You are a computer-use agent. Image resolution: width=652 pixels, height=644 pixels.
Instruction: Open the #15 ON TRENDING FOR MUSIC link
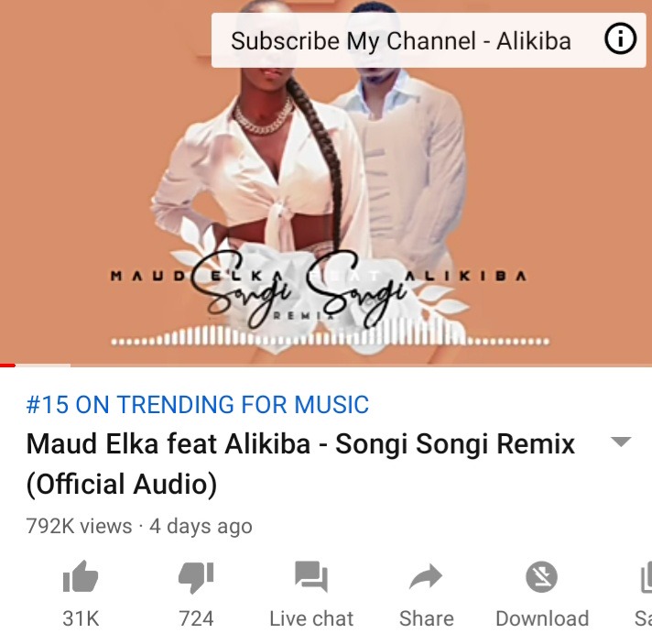197,404
